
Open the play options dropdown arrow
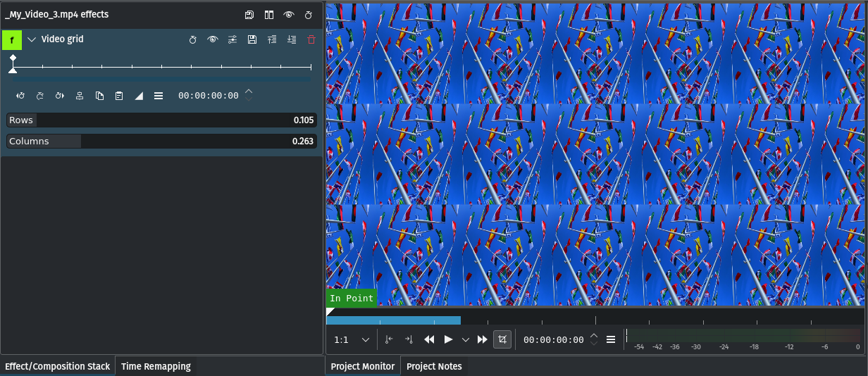465,339
